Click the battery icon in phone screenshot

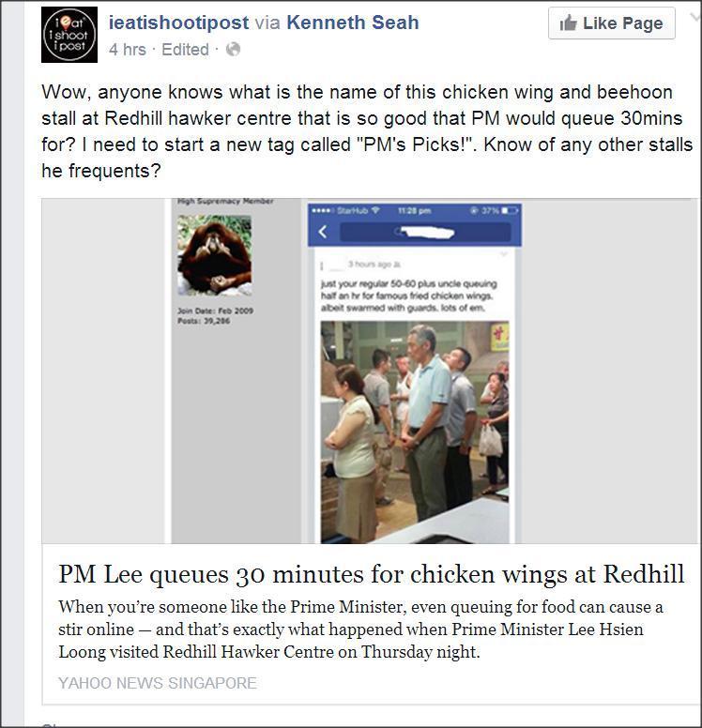510,210
